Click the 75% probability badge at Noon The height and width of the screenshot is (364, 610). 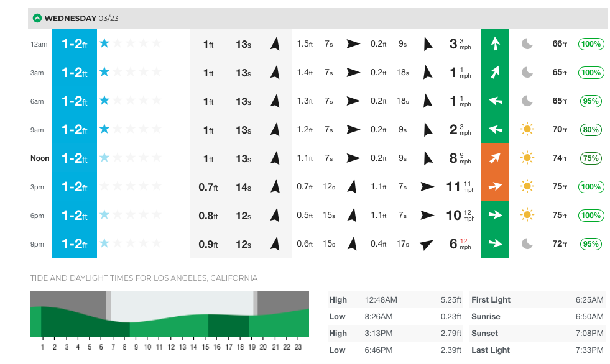click(590, 158)
